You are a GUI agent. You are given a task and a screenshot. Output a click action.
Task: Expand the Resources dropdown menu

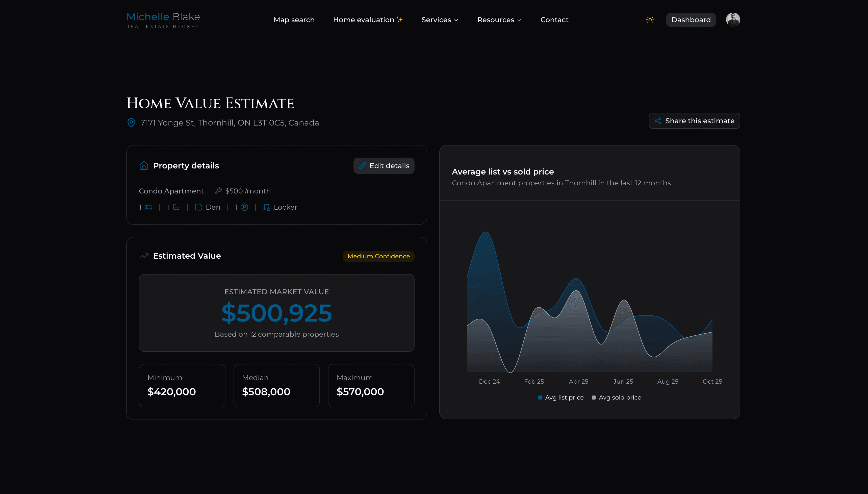(499, 20)
